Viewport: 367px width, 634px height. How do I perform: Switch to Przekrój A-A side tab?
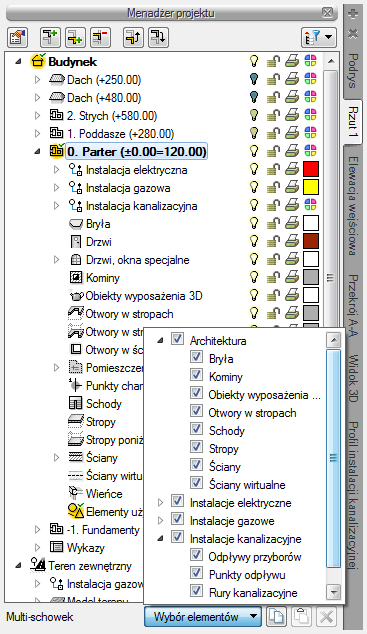(x=353, y=307)
